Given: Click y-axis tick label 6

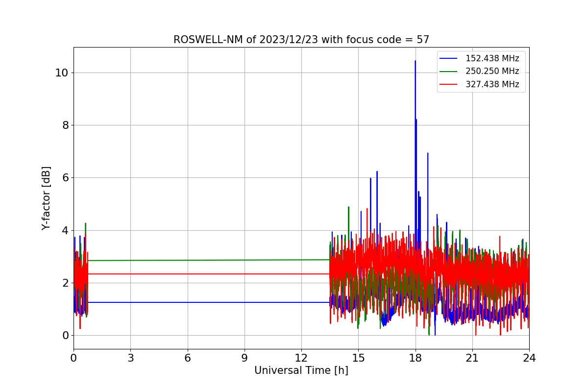Looking at the screenshot, I should [65, 177].
